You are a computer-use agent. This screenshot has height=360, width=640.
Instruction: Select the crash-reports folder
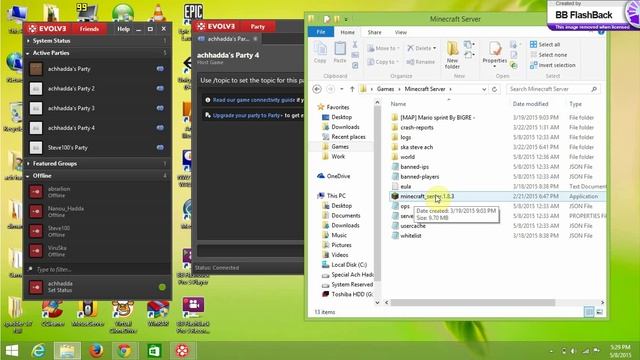[x=417, y=127]
